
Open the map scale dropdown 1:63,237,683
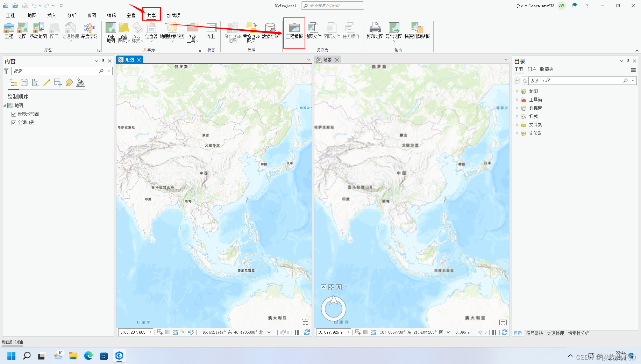point(150,332)
